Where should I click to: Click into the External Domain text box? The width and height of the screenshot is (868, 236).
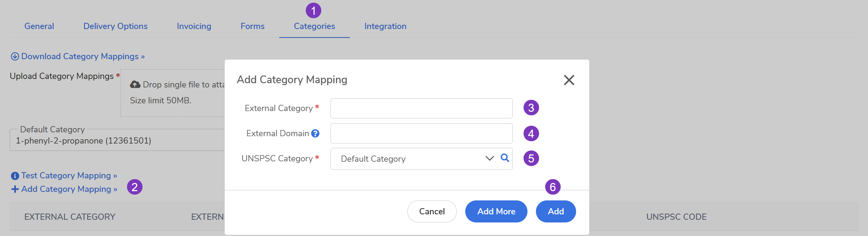click(x=421, y=133)
